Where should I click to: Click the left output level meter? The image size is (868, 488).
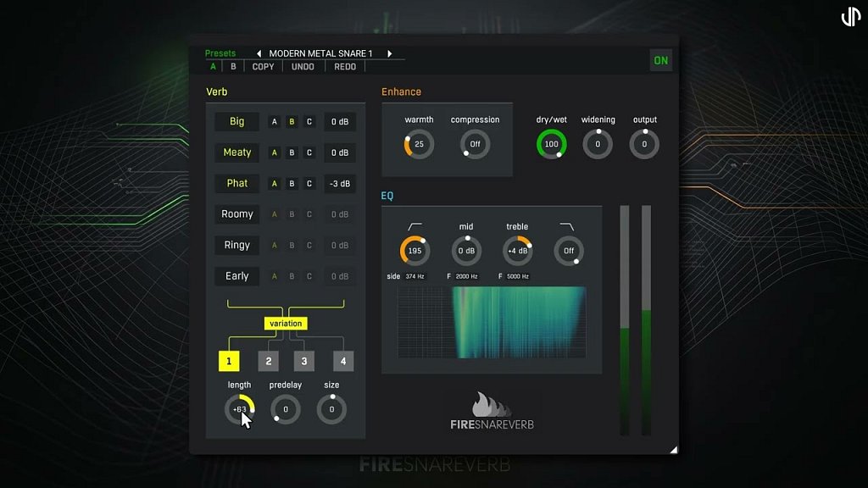point(625,320)
